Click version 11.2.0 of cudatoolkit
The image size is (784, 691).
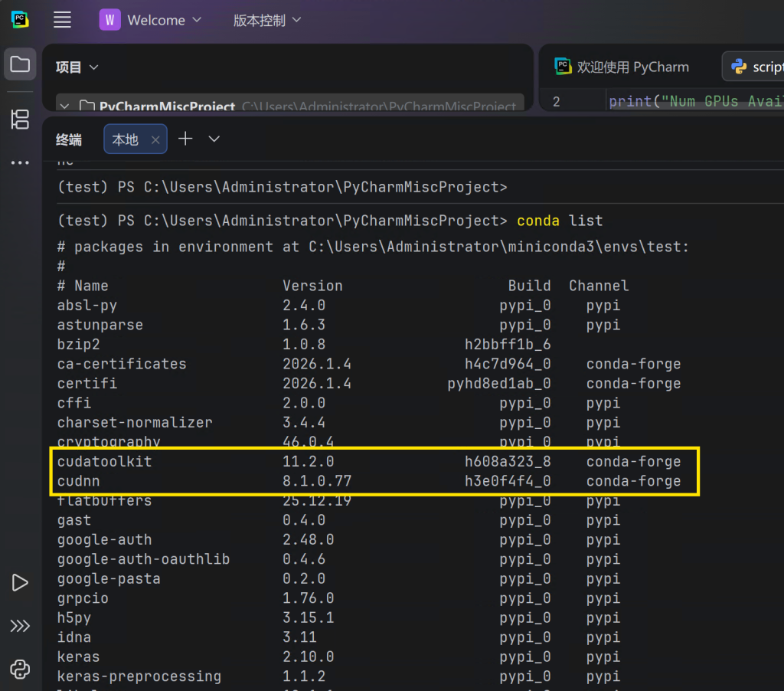[309, 461]
